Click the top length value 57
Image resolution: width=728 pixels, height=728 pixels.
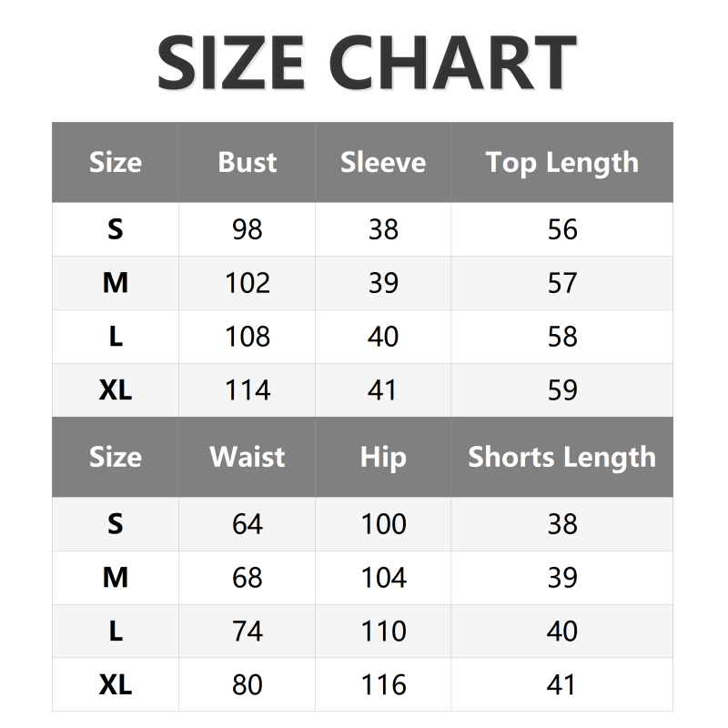tap(562, 283)
